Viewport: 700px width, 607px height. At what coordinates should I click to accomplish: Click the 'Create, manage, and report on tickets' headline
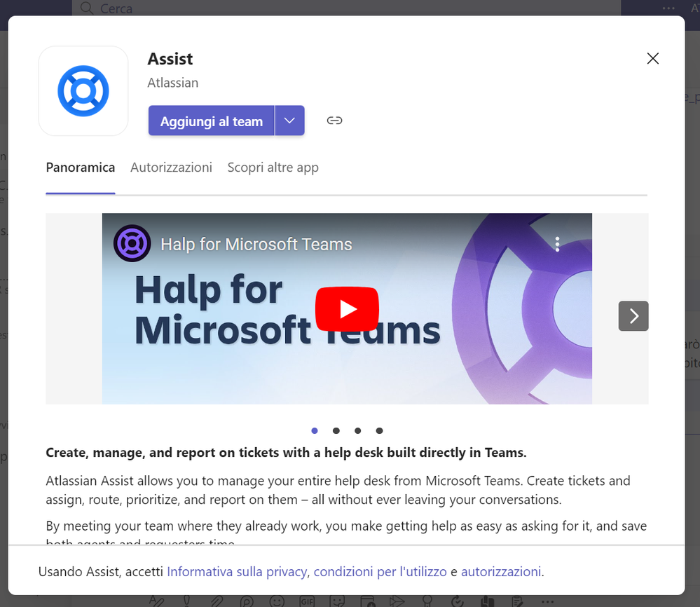coord(286,453)
